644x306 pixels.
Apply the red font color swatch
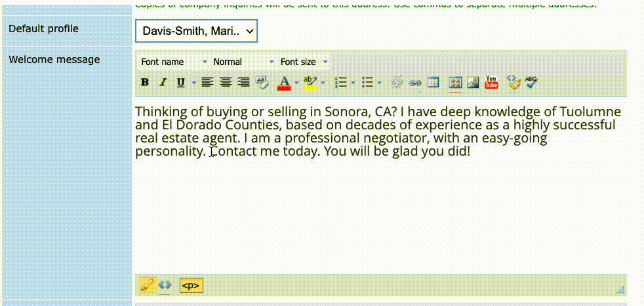[x=284, y=83]
